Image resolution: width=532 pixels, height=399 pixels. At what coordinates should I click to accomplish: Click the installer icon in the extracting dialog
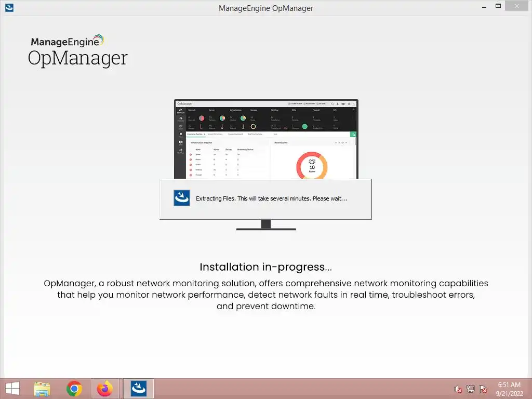tap(181, 198)
